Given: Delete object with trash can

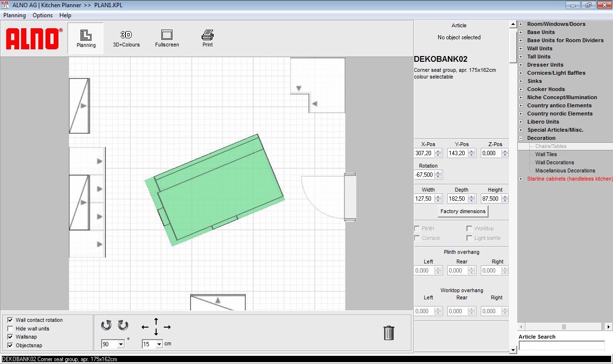Looking at the screenshot, I should (389, 332).
